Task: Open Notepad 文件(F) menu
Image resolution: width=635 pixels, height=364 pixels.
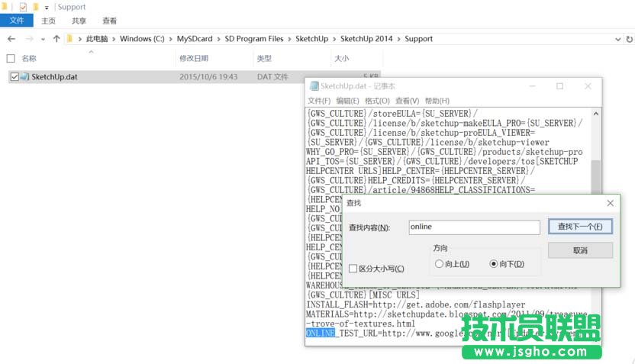Action: 319,101
